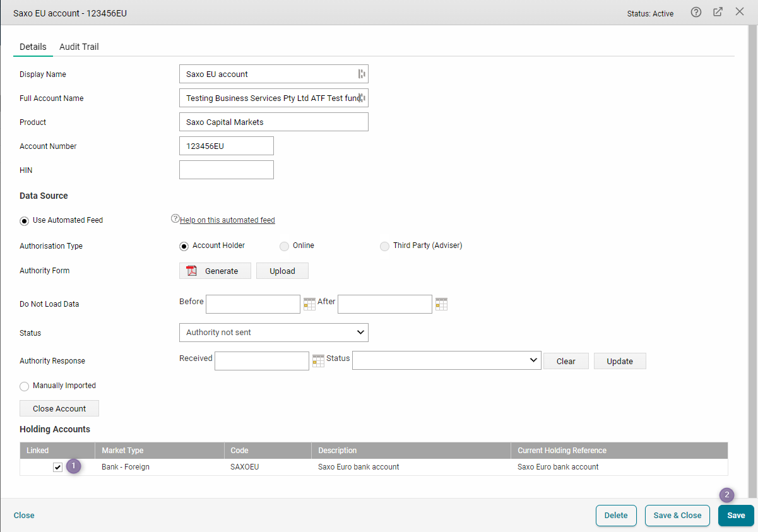Click the Delete button
Screen dimensions: 758x532
coord(616,516)
